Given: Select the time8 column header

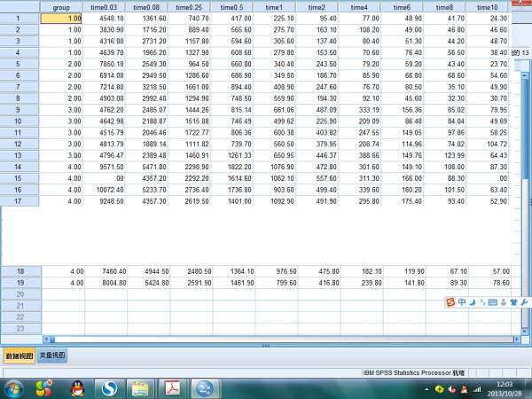Looking at the screenshot, I should pyautogui.click(x=444, y=7).
